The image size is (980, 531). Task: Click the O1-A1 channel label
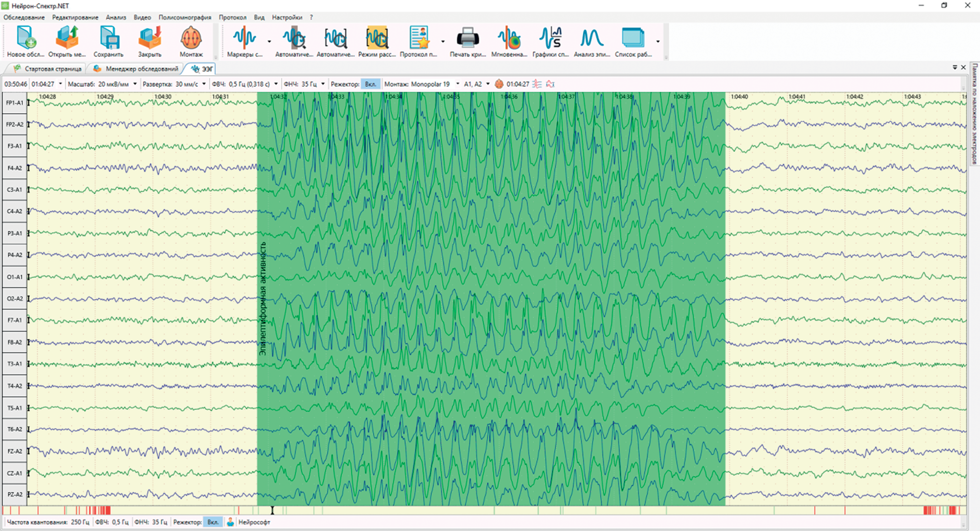click(x=14, y=277)
